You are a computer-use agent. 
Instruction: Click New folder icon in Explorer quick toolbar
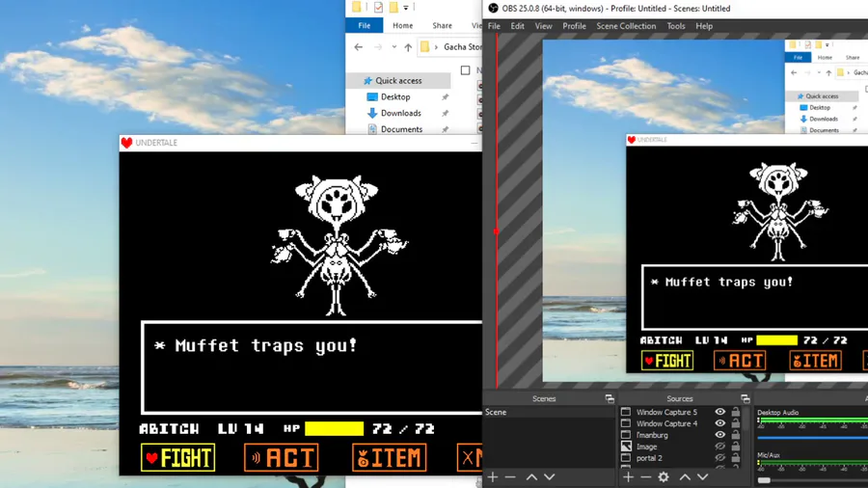click(393, 7)
